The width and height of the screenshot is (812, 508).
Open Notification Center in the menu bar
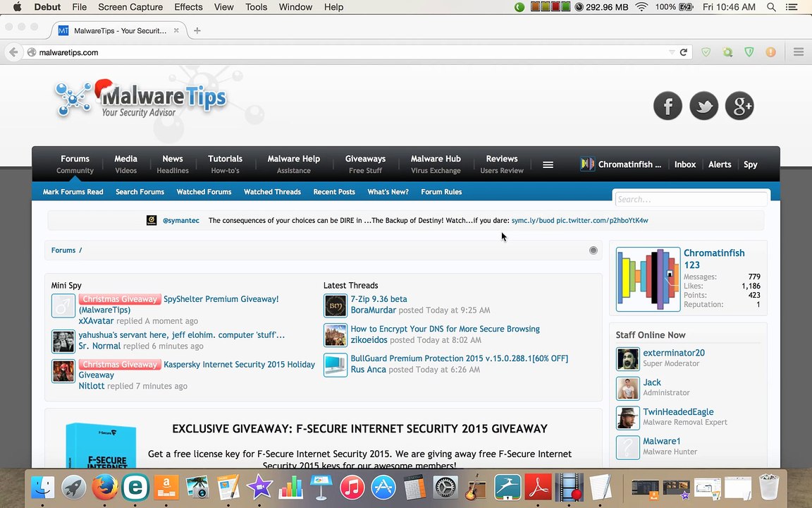point(792,7)
